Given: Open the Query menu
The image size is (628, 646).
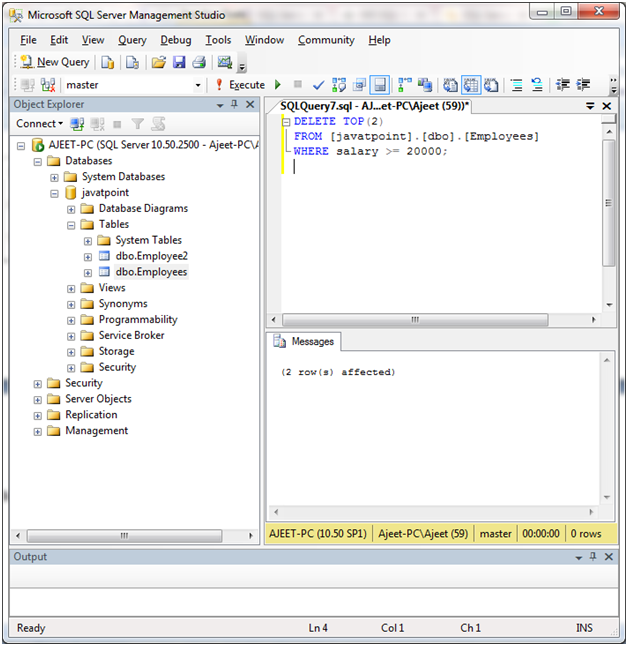Looking at the screenshot, I should (132, 40).
